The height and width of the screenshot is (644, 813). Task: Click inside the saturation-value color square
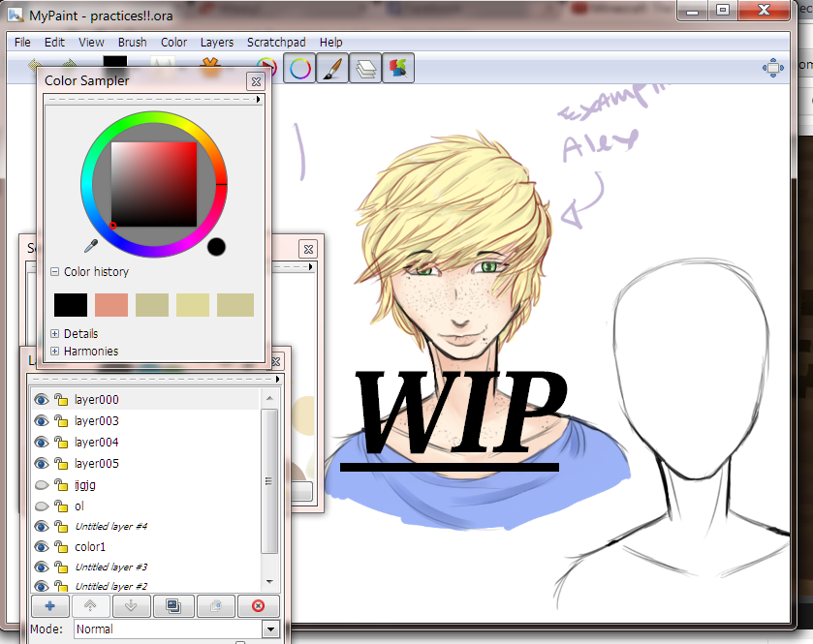pos(154,184)
